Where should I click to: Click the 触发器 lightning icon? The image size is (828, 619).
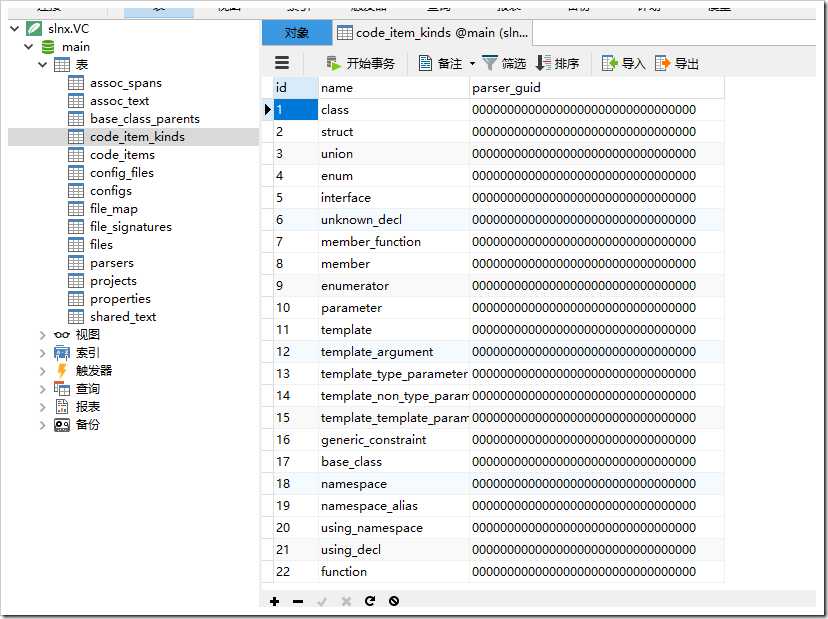[62, 371]
